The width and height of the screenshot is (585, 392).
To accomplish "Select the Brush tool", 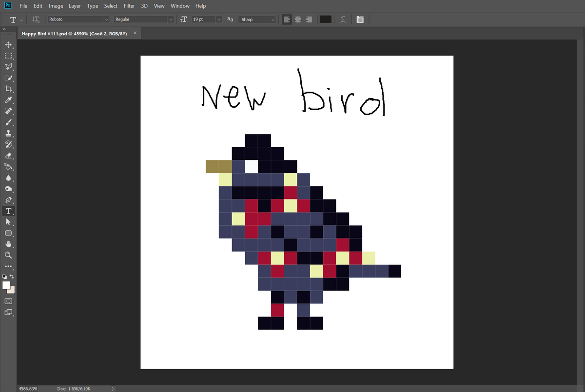I will 8,122.
